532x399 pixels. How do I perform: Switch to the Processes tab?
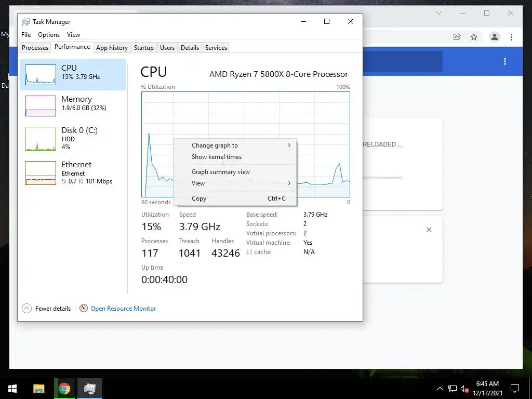click(35, 47)
